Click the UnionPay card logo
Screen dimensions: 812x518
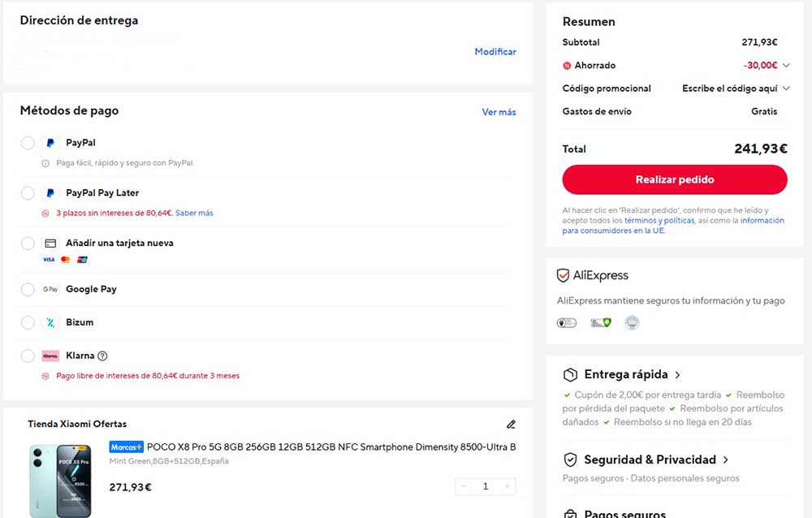click(82, 260)
